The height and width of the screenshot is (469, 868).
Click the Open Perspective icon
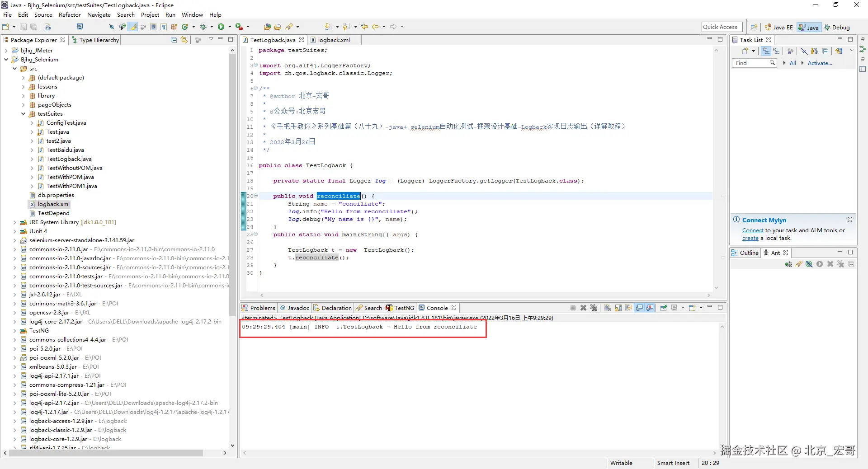(754, 28)
